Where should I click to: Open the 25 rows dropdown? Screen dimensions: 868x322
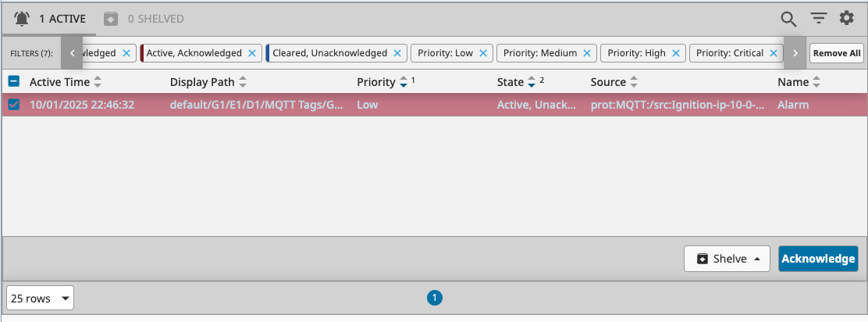click(41, 298)
